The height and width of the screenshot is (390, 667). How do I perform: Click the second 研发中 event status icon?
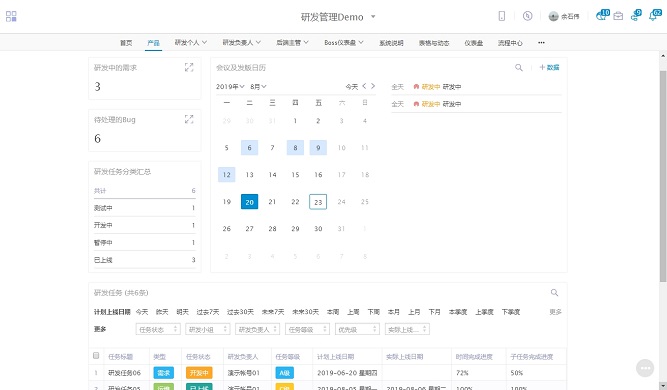416,104
